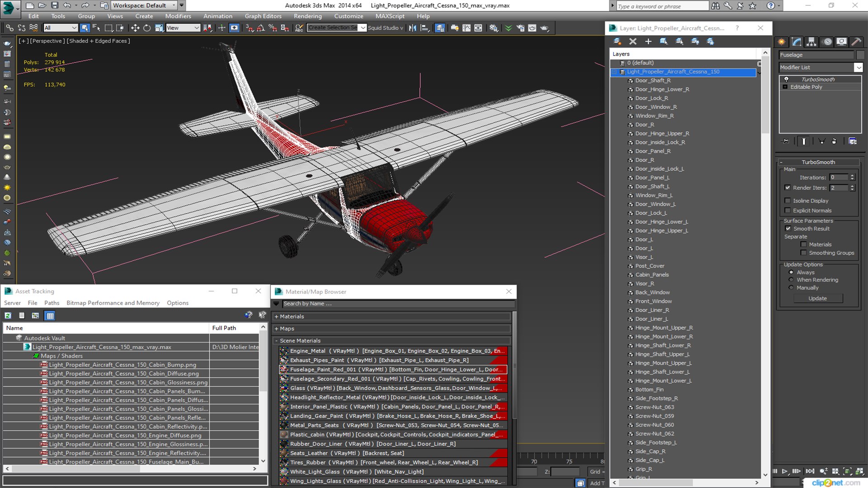Toggle Isoline Display checkbox
The height and width of the screenshot is (488, 868).
[x=788, y=201]
